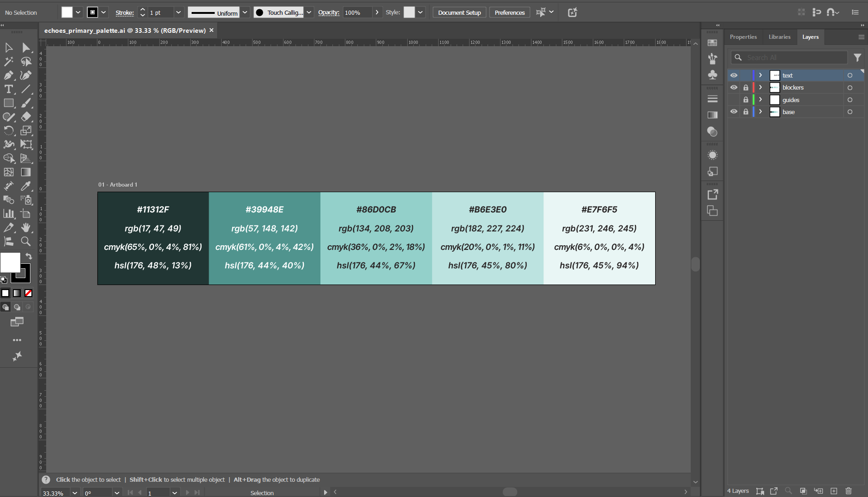868x497 pixels.
Task: Select the Eyedropper tool
Action: 26,186
